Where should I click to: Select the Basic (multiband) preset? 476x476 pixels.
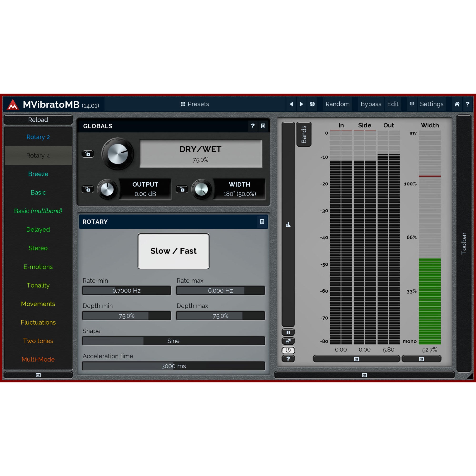(38, 211)
